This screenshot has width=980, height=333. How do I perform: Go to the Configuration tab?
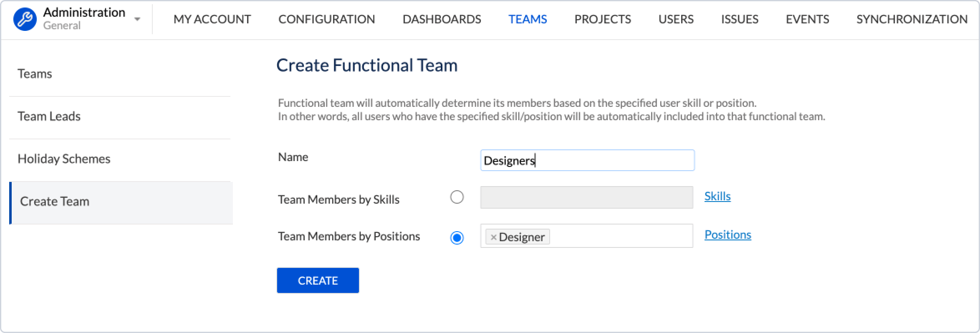326,19
